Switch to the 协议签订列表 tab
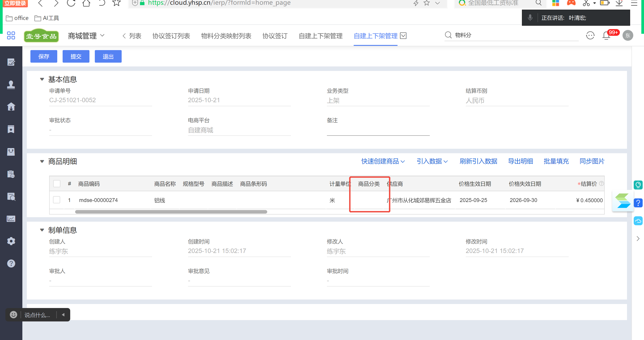Screen dimensions: 644x340 point(171,36)
